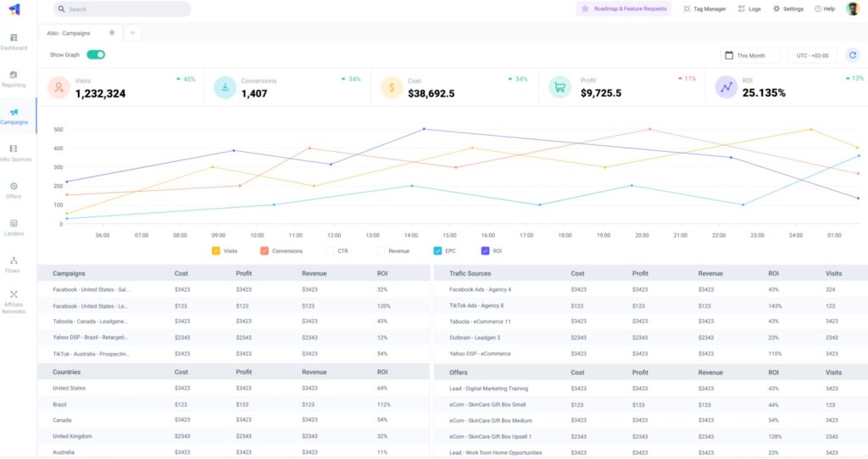Open Settings from top menu

click(787, 8)
